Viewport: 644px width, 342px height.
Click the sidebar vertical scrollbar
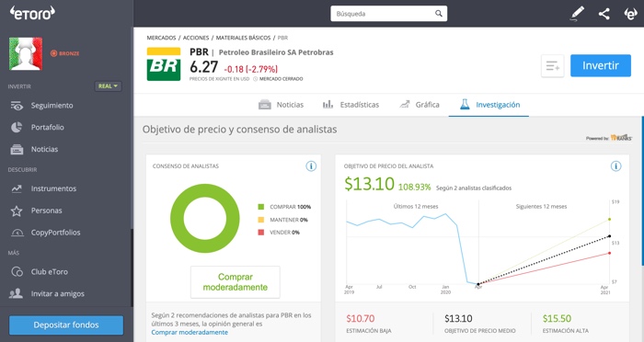132,268
